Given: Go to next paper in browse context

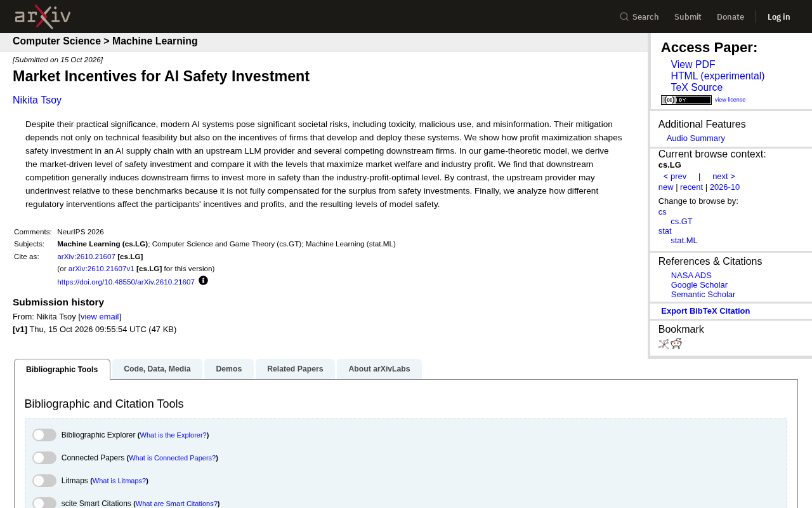Looking at the screenshot, I should pos(724,177).
